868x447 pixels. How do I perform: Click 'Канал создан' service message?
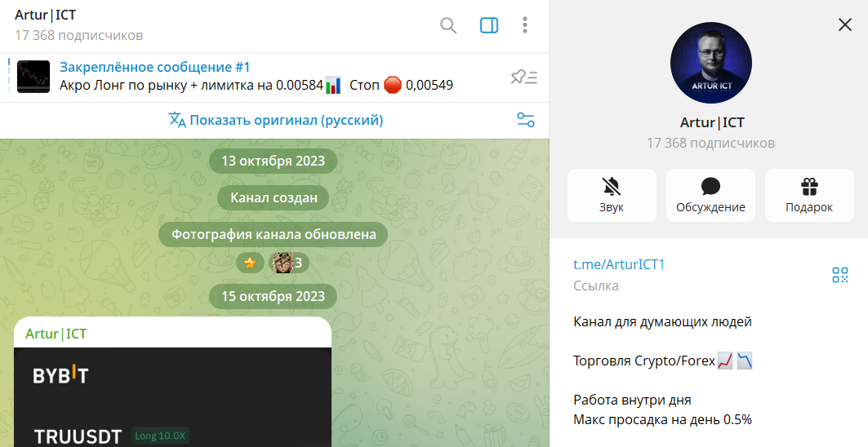pos(274,197)
